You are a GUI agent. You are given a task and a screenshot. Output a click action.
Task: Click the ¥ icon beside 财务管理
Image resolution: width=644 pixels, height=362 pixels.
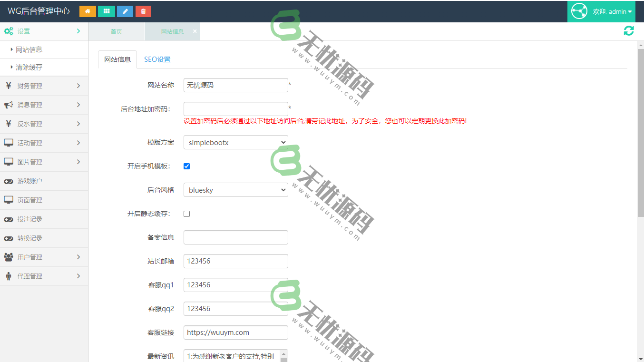point(10,86)
